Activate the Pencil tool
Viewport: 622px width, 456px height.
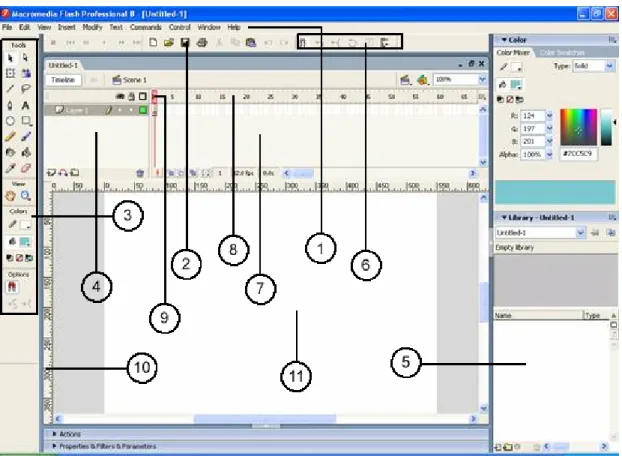[10, 137]
